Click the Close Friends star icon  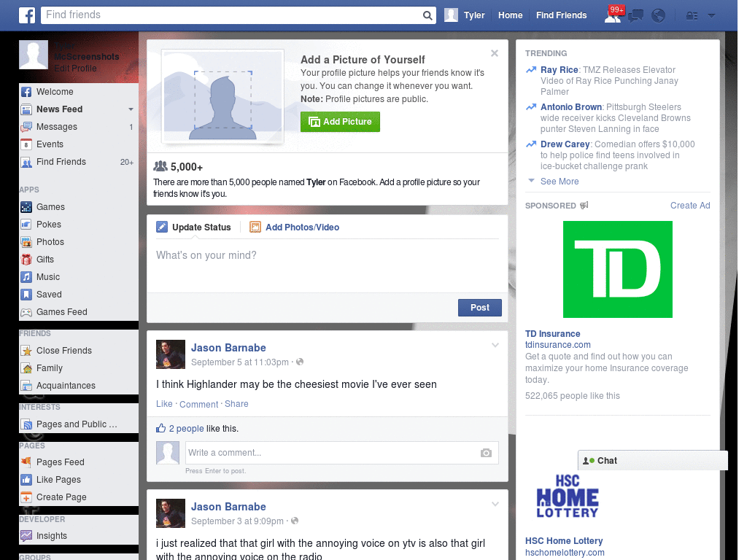click(x=26, y=351)
